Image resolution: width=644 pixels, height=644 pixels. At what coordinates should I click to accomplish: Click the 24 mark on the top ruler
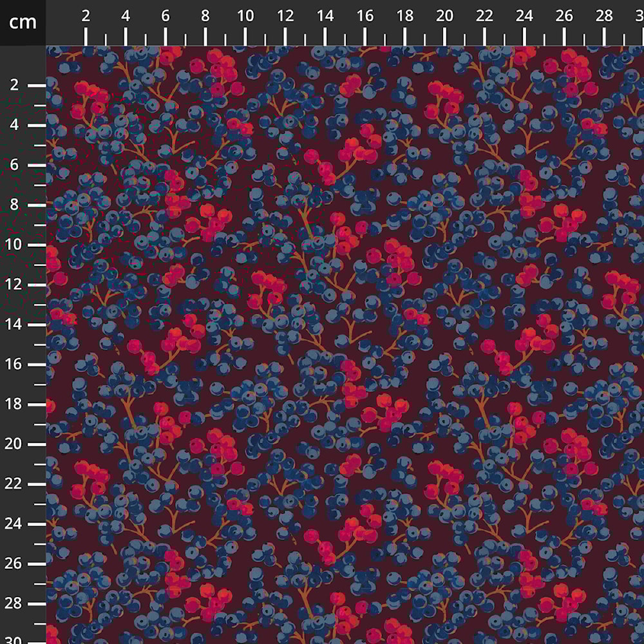(x=525, y=17)
